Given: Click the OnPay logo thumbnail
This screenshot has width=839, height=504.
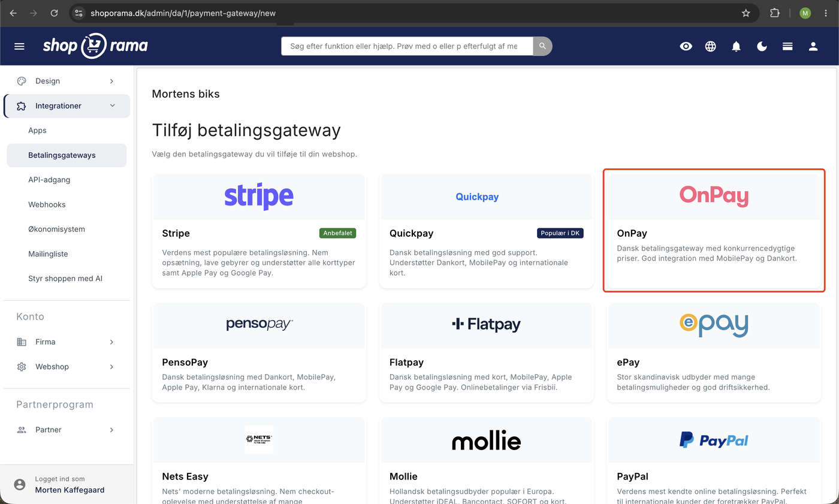Looking at the screenshot, I should pos(714,197).
